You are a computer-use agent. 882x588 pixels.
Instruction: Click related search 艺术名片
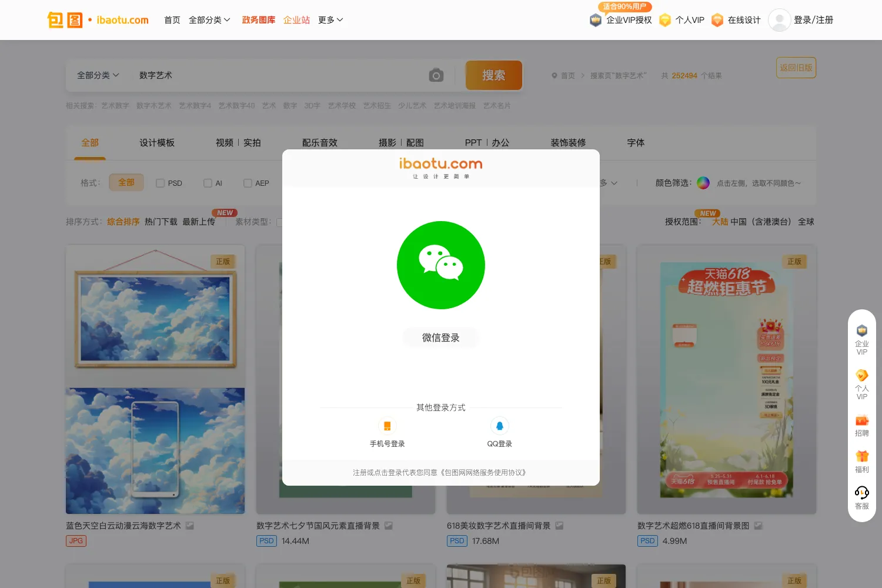tap(497, 106)
